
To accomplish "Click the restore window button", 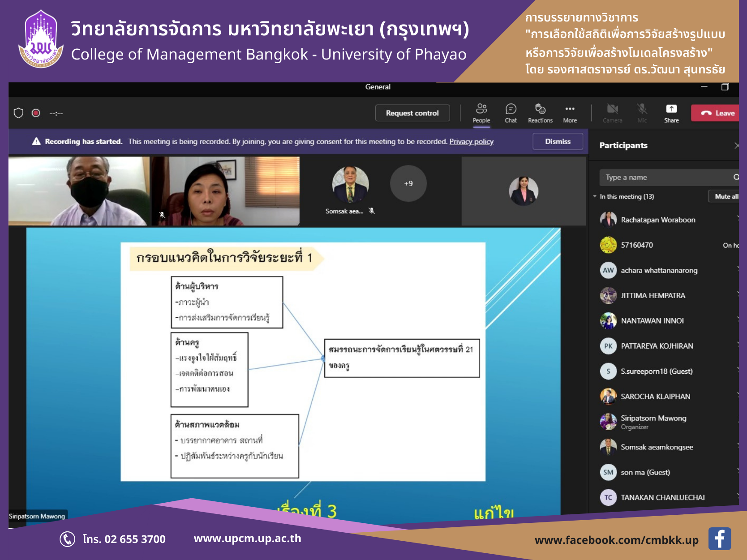I will tap(725, 87).
